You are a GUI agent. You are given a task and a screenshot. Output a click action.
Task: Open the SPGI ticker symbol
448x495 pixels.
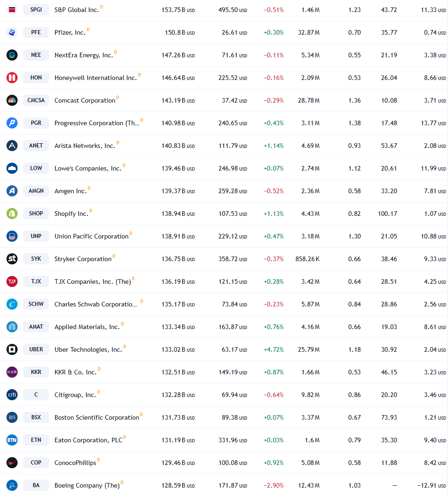[36, 10]
